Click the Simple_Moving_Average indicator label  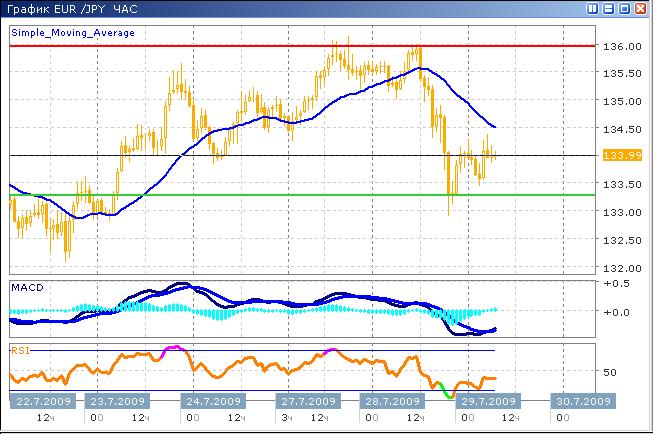coord(73,33)
